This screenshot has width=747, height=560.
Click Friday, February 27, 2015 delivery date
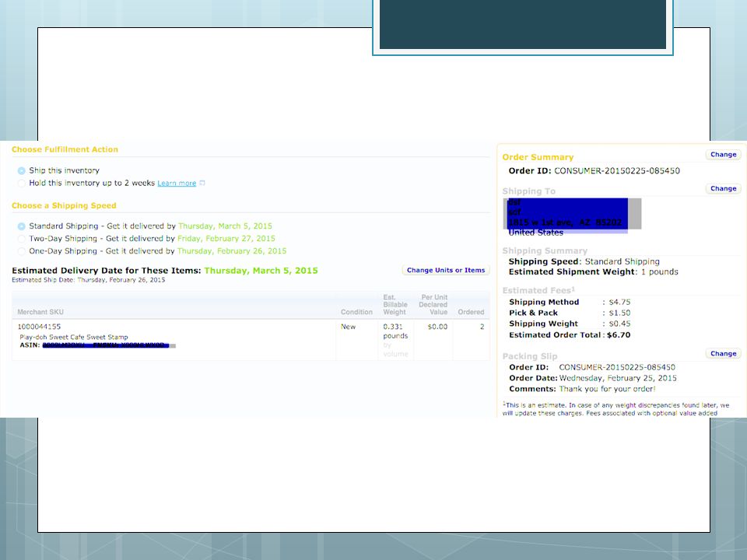point(226,239)
